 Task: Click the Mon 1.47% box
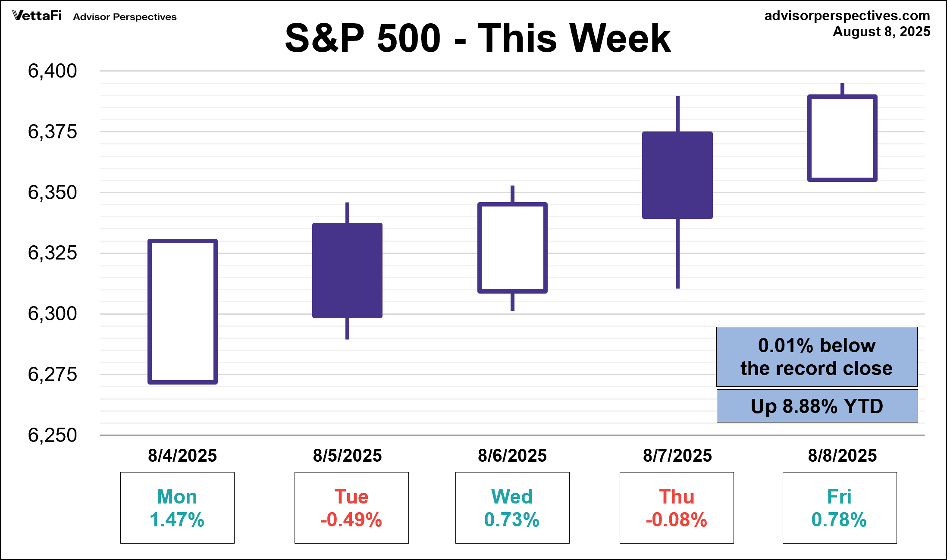pyautogui.click(x=177, y=508)
